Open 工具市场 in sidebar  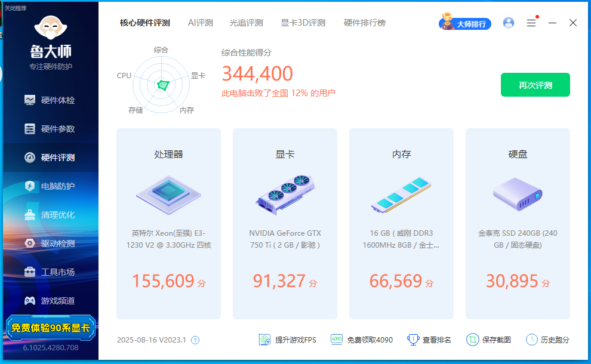click(50, 272)
